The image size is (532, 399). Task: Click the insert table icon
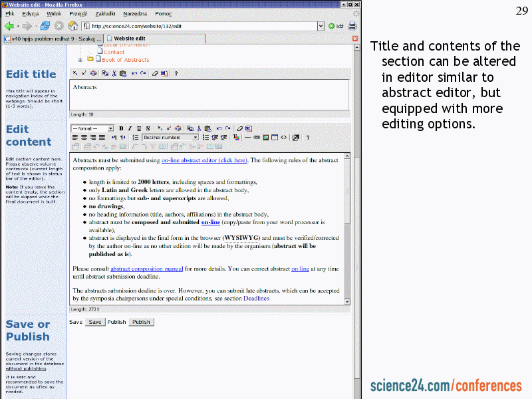point(275,138)
